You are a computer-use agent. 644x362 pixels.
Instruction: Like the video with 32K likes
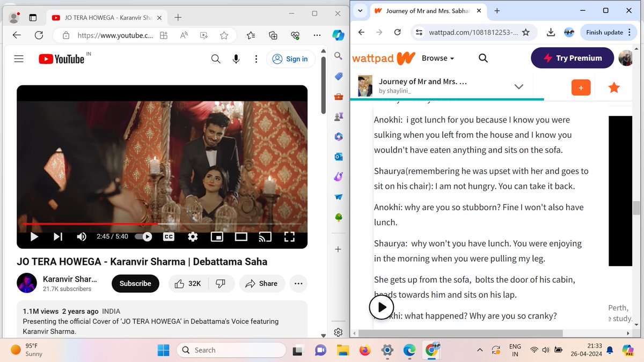click(x=188, y=284)
